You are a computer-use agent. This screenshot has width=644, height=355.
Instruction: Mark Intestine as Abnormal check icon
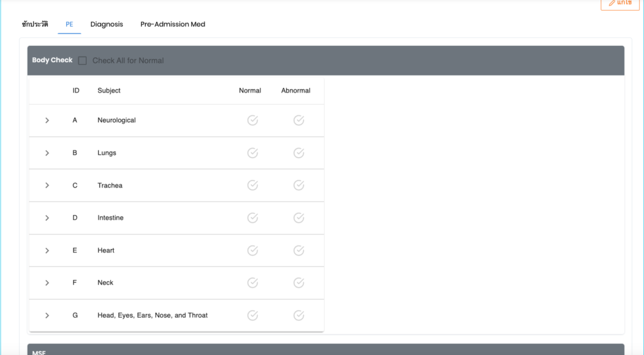click(x=299, y=218)
